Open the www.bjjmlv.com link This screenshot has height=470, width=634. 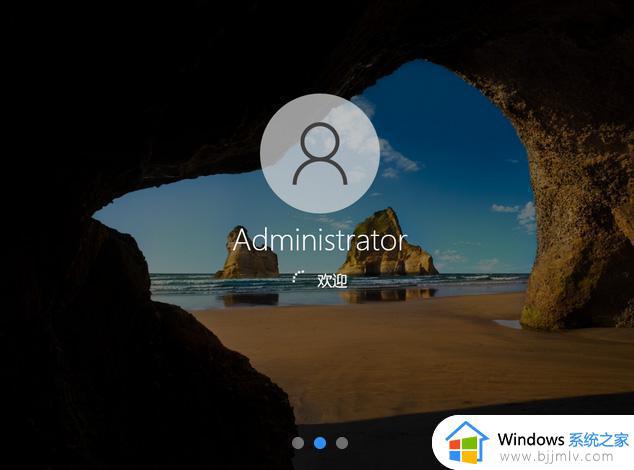coord(561,455)
